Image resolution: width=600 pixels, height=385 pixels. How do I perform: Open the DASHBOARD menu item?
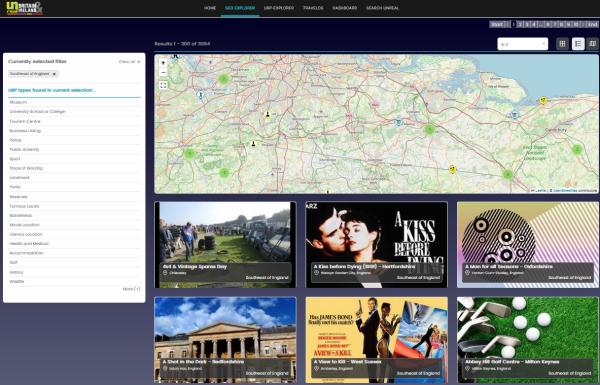[x=344, y=8]
